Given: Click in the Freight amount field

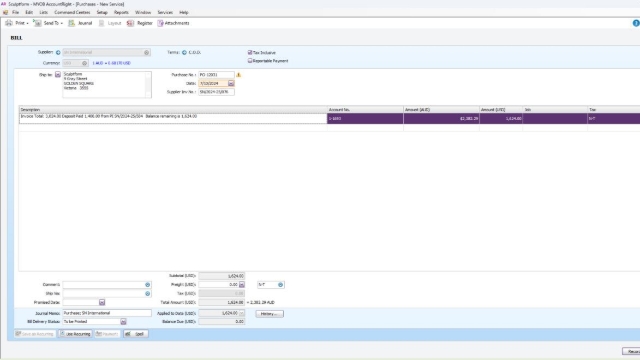Looking at the screenshot, I should 219,284.
